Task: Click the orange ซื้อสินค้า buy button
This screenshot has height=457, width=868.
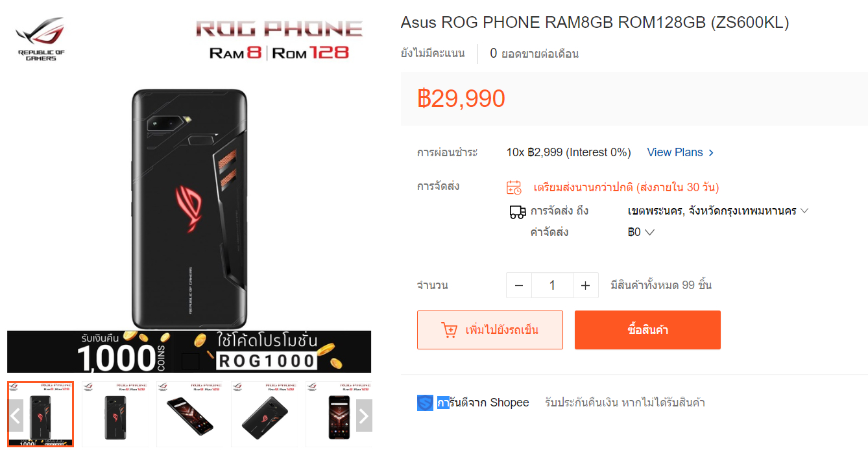Action: tap(647, 330)
